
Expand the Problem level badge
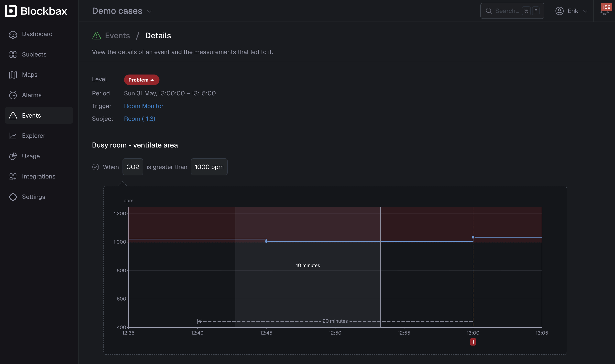coord(142,80)
